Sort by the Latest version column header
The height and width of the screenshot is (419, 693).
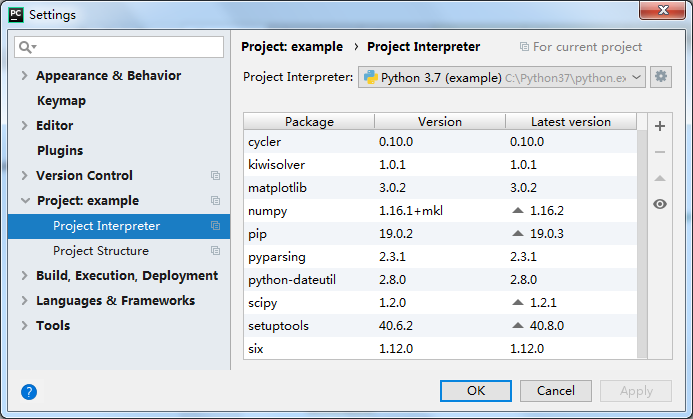[x=571, y=122]
